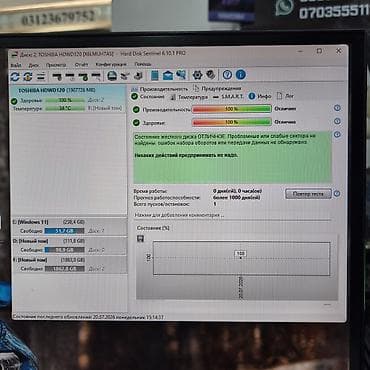Open the Отчёт menu

point(81,64)
